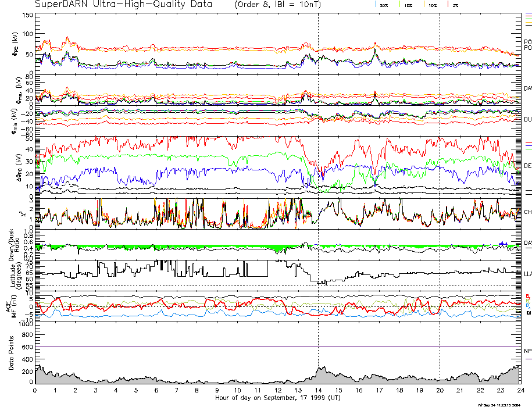The image size is (532, 407).
Task: Click the hour 14 tick label on x-axis
Action: [x=318, y=390]
